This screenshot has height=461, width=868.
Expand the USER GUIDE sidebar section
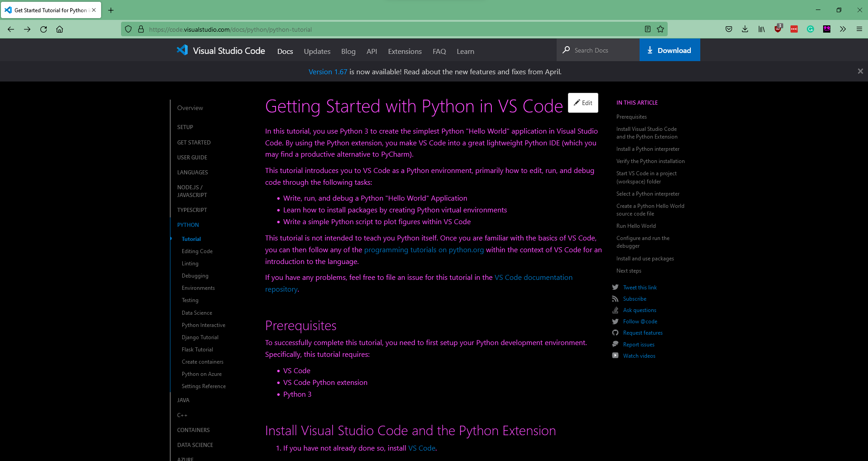[x=192, y=157]
